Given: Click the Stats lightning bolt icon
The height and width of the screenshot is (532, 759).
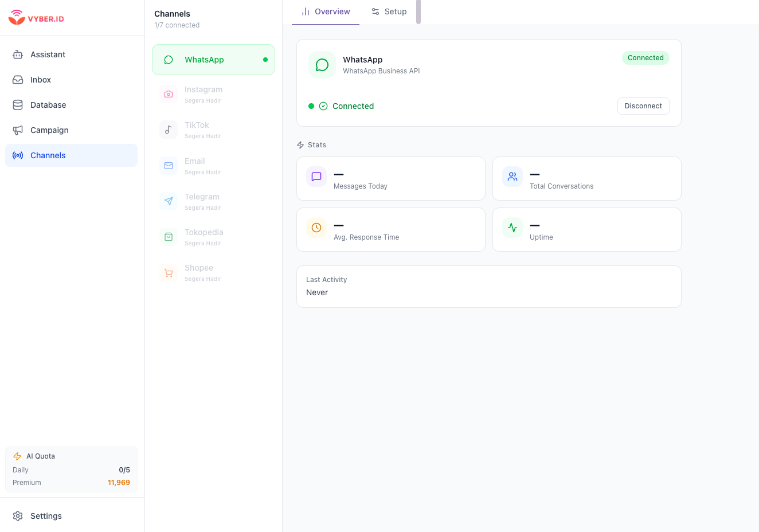Looking at the screenshot, I should (300, 145).
